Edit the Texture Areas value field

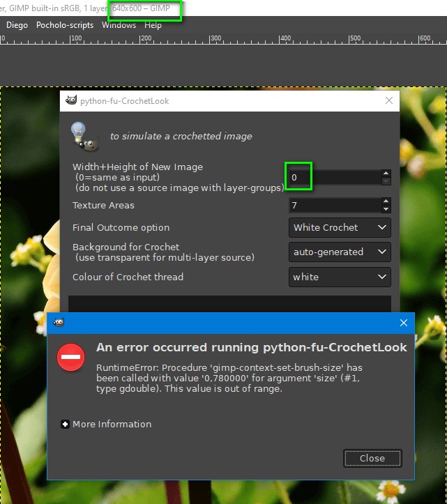(x=335, y=205)
